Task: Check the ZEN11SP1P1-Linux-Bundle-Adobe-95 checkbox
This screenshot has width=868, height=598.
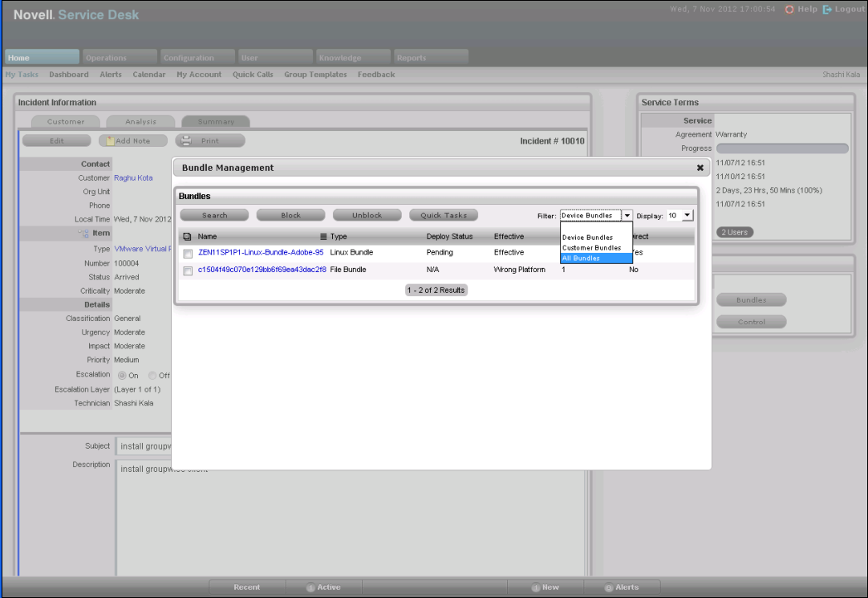Action: (188, 254)
